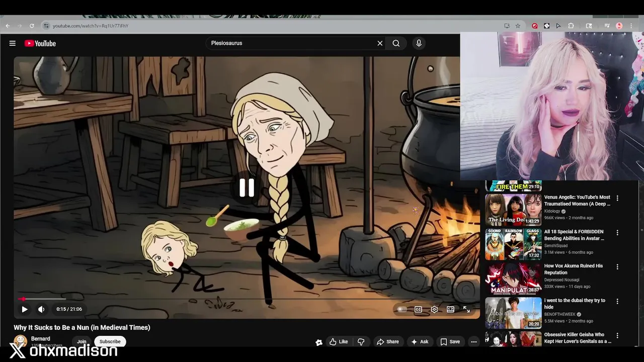Screen dimensions: 644x362
Task: Open site information icon in address bar
Action: [46, 26]
